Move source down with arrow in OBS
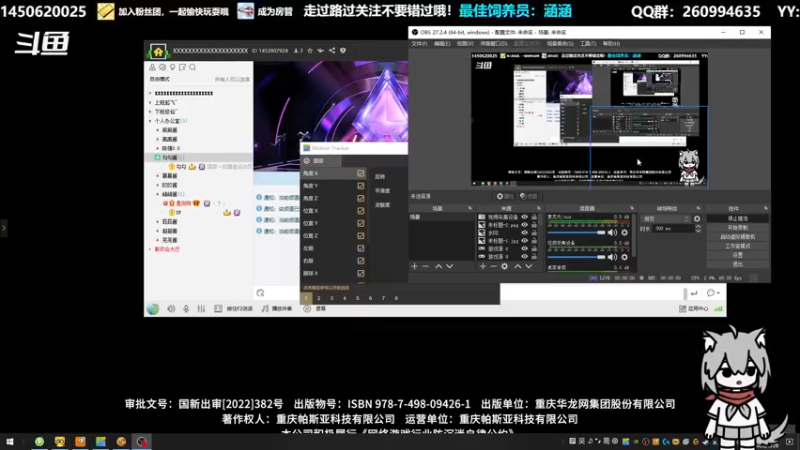Image resolution: width=800 pixels, height=450 pixels. 529,266
